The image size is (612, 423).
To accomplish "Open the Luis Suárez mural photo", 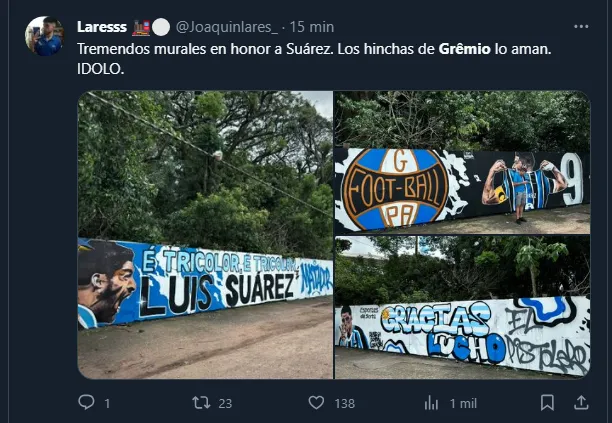I will [205, 235].
